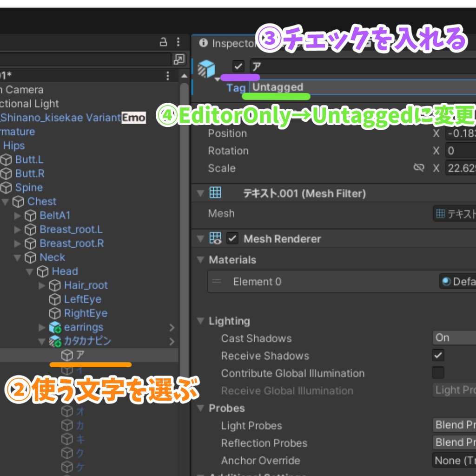This screenshot has height=476, width=476.
Task: Expand the earrings tree node
Action: pos(42,327)
